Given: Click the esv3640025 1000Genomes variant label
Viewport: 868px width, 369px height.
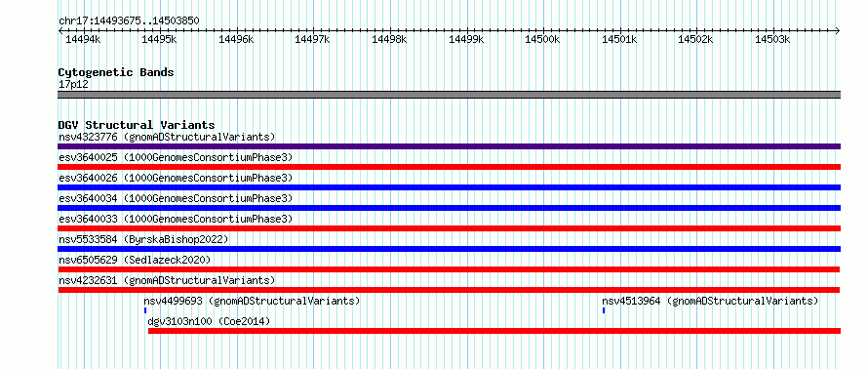Looking at the screenshot, I should pyautogui.click(x=176, y=157).
